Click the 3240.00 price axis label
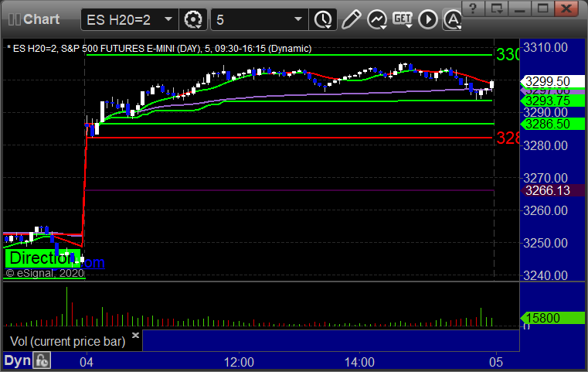Viewport: 588px width, 372px height. pos(546,275)
